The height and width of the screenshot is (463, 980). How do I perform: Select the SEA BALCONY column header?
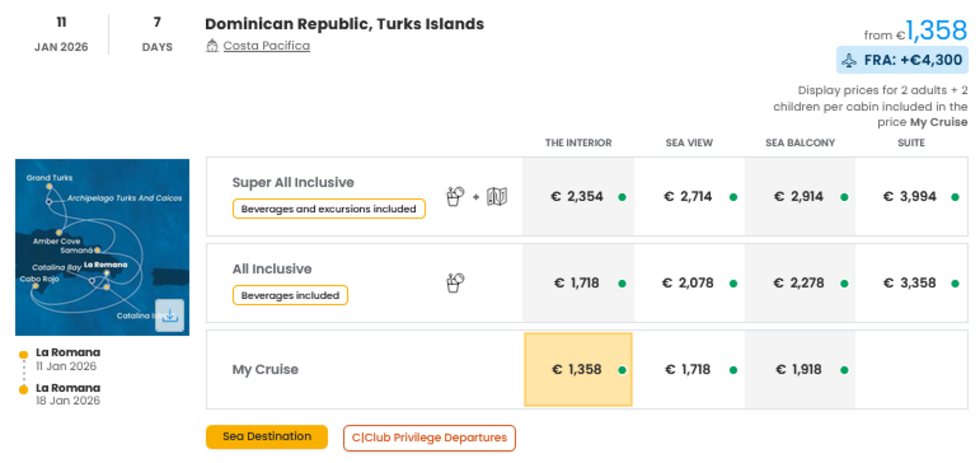click(800, 142)
